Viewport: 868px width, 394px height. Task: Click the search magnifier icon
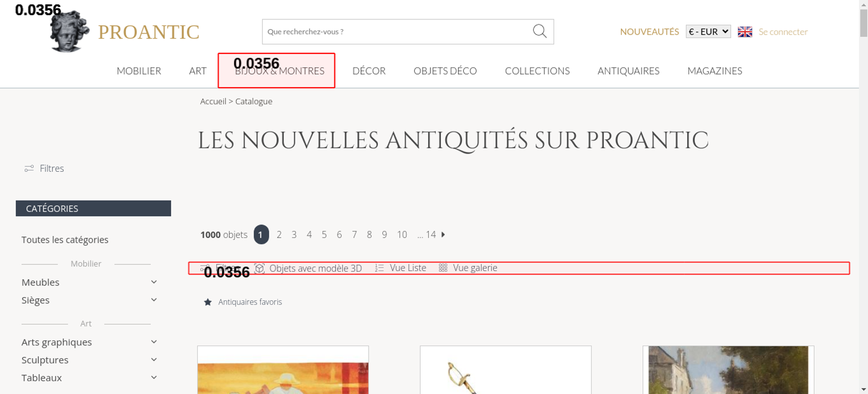[539, 31]
